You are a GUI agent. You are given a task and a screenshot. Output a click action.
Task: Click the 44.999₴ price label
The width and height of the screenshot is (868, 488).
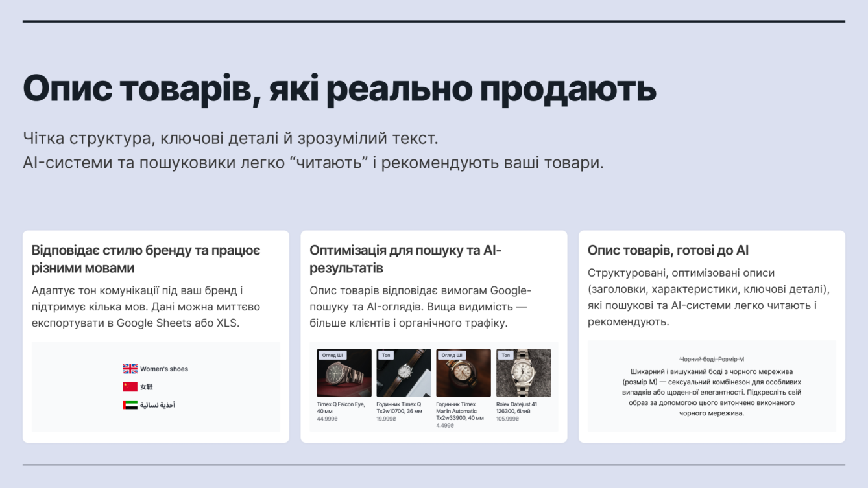point(327,419)
